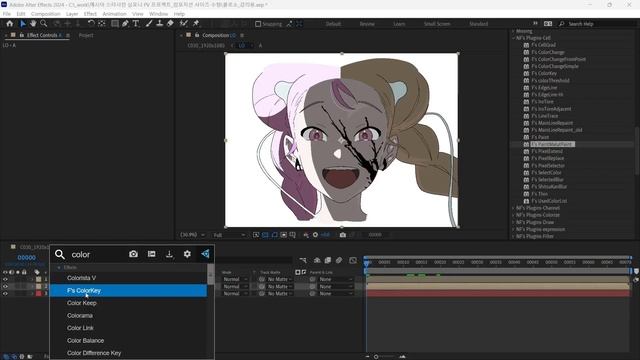Click layer 1 tan label color swatch

39,280
